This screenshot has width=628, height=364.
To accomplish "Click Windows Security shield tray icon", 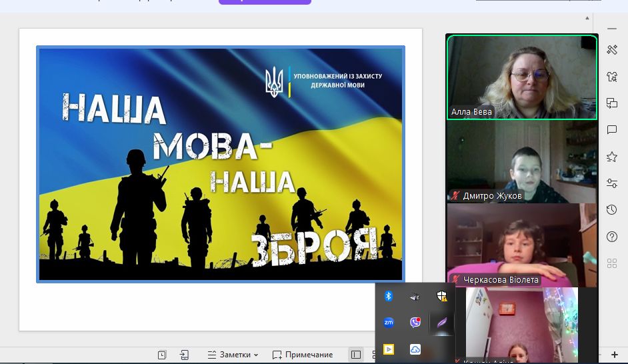I will click(442, 296).
